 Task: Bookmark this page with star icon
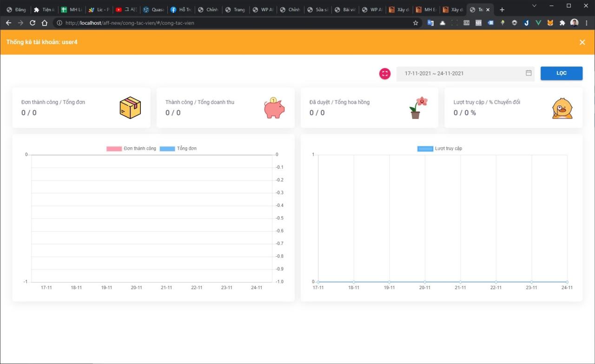pyautogui.click(x=416, y=23)
